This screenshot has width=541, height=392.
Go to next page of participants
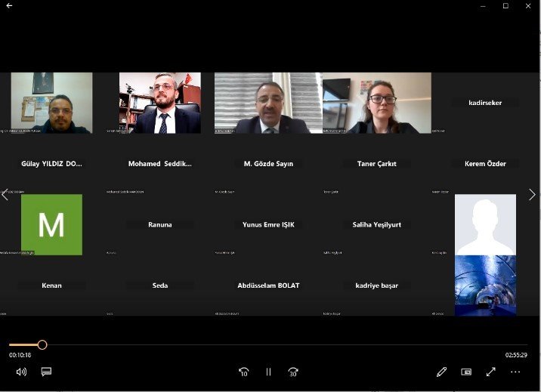pos(532,194)
